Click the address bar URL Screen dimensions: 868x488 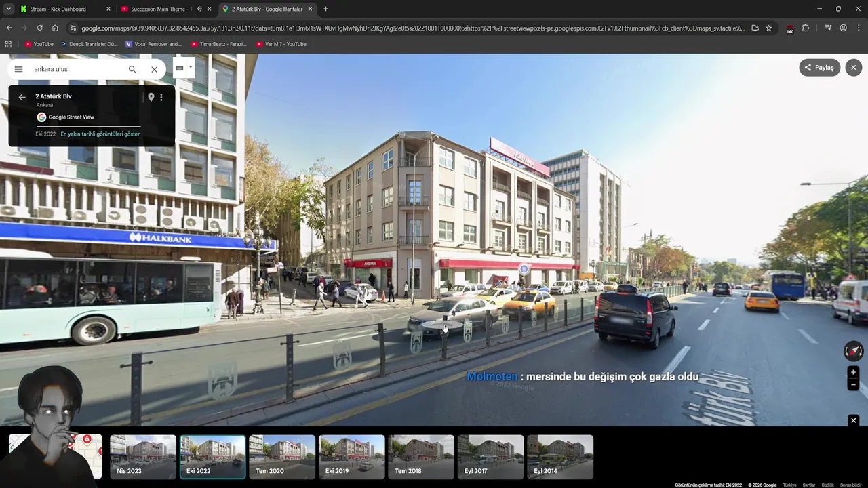coord(412,28)
